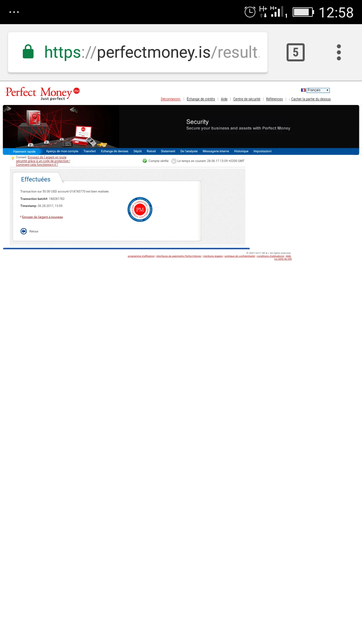Click the Security banner image
Viewport: 362px width, 644px height.
181,126
